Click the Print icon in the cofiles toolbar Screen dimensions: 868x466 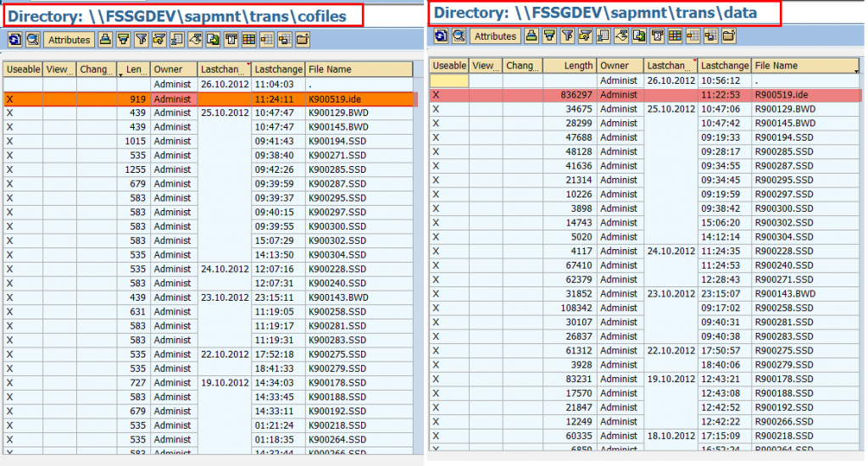(105, 39)
